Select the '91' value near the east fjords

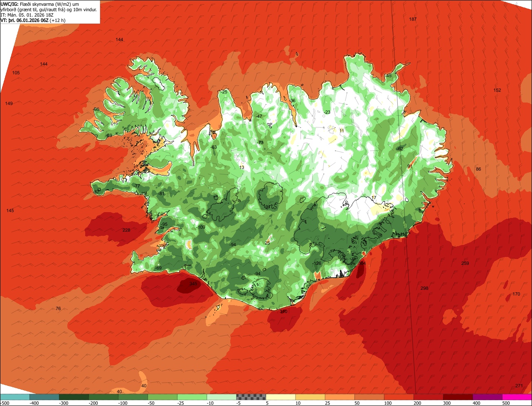click(409, 166)
